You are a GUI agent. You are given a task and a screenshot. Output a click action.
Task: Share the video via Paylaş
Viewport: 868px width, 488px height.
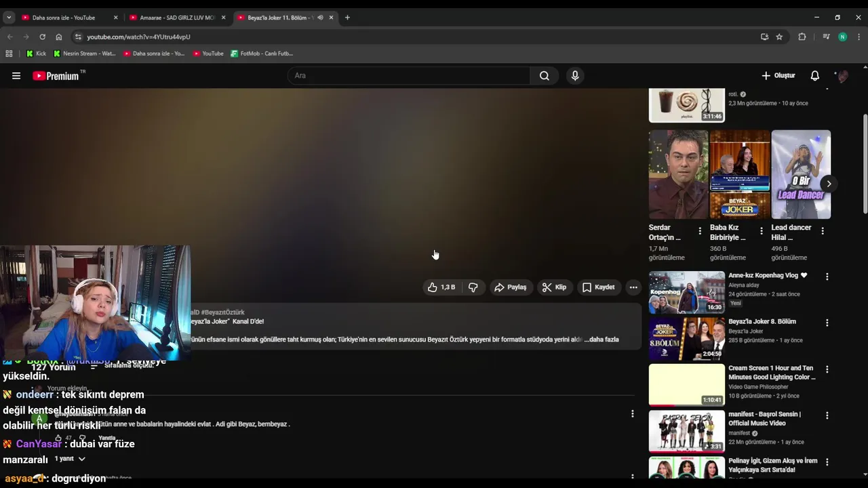(x=510, y=287)
